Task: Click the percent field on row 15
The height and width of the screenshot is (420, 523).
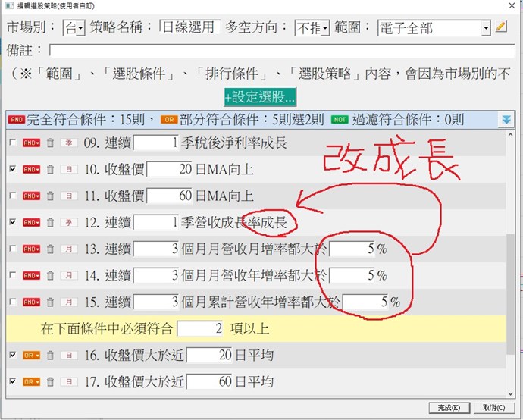Action: click(366, 302)
